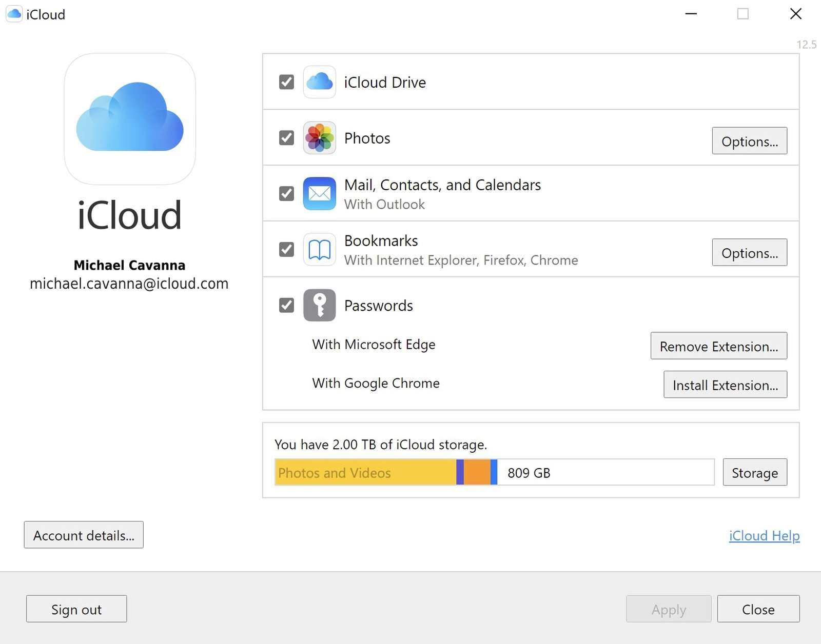Toggle off Mail, Contacts, and Calendars
This screenshot has height=644, width=821.
tap(286, 194)
